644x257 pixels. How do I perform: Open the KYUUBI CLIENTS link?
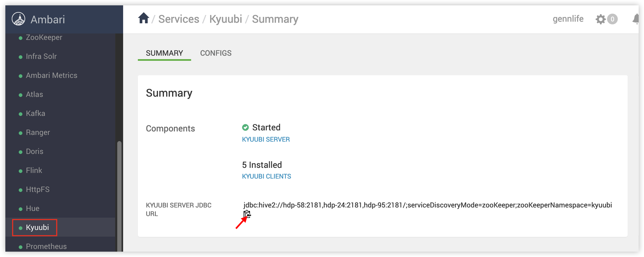[266, 176]
